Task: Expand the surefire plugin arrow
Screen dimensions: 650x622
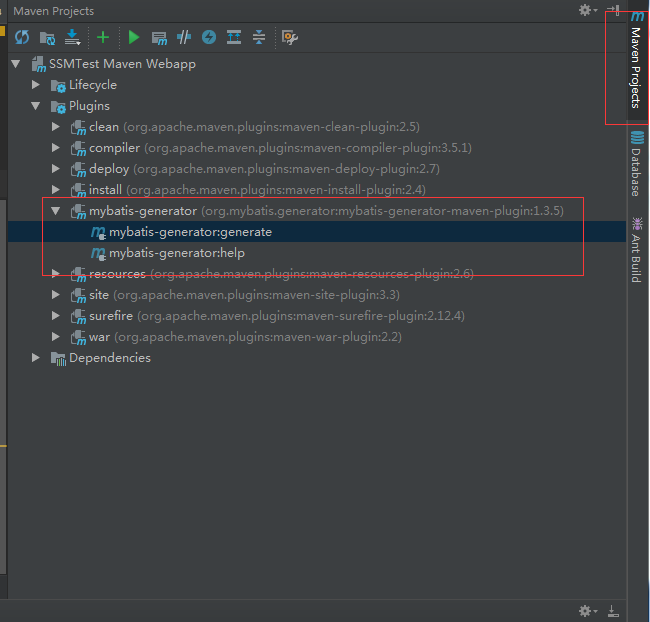Action: click(x=56, y=316)
